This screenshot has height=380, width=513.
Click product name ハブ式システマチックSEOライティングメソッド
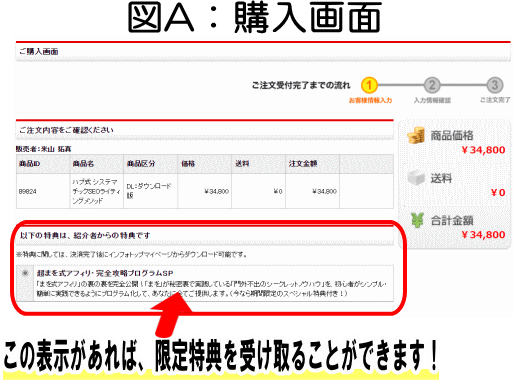coord(96,191)
